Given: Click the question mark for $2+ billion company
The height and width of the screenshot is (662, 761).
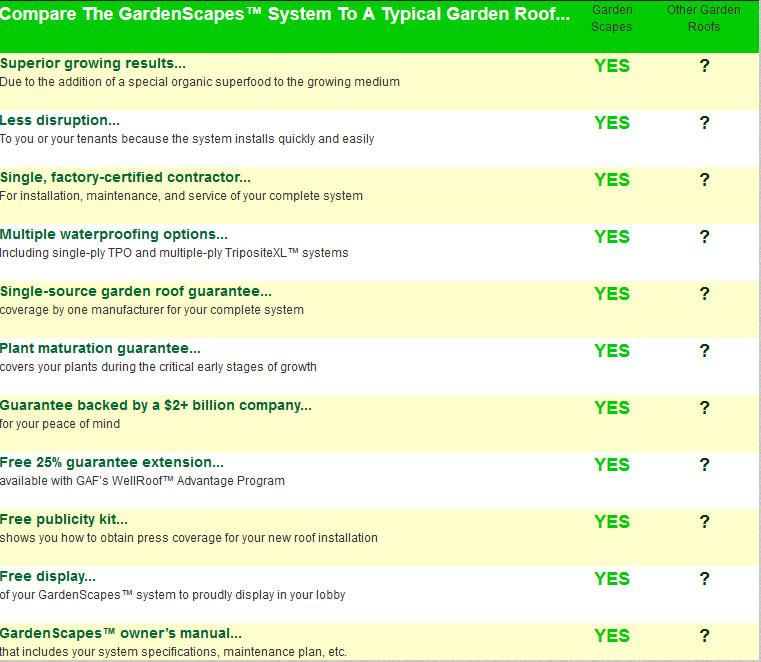Looking at the screenshot, I should coord(704,408).
